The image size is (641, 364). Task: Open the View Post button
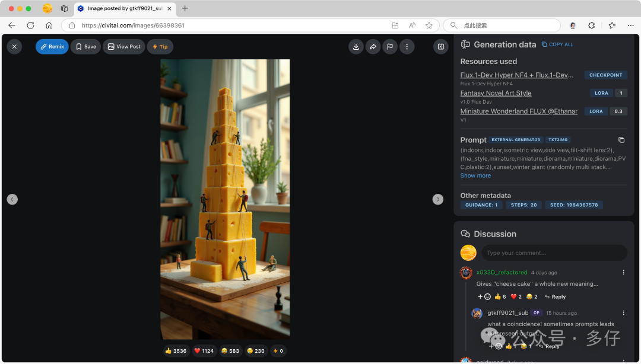124,47
